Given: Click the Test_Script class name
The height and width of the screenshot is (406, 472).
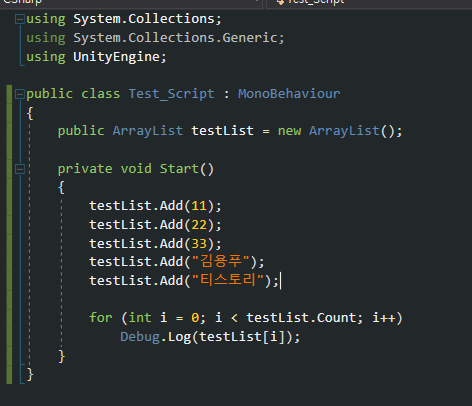Looking at the screenshot, I should click(x=171, y=94).
